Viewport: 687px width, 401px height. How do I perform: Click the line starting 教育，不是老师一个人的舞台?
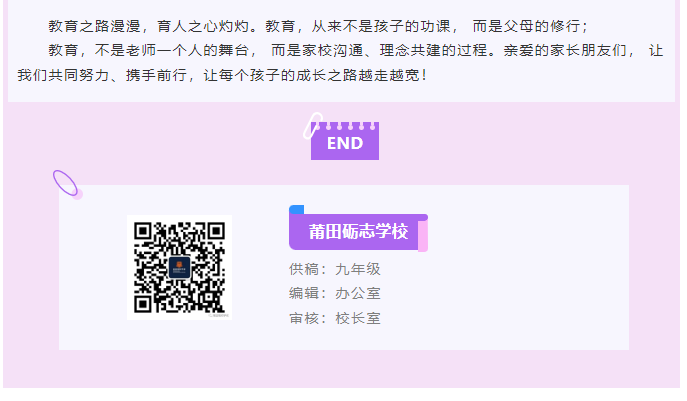(356, 50)
